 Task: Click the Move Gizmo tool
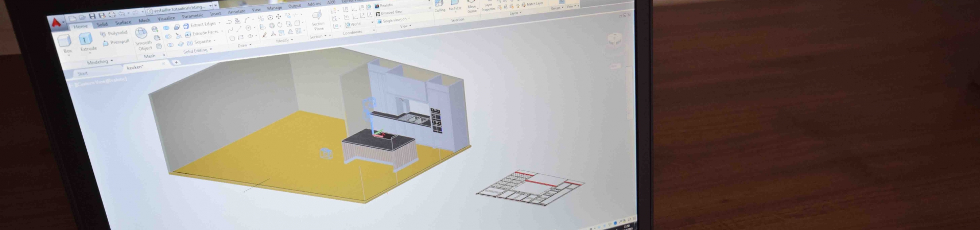point(472,6)
